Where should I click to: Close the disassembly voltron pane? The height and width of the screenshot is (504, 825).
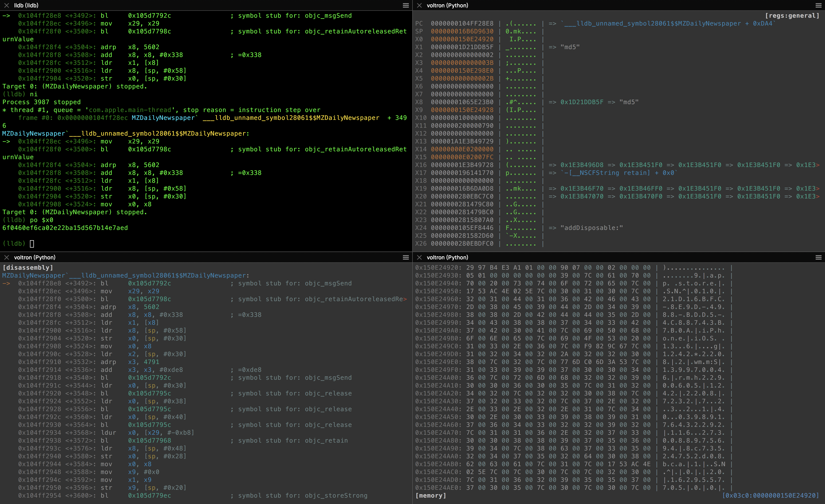(x=6, y=257)
